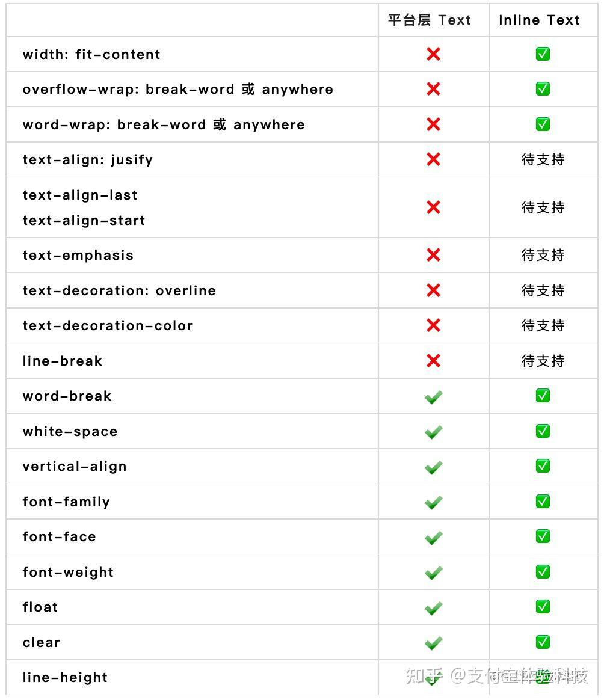Screen dimensions: 604x700
Task: Click 待支持 in the text-align-last row
Action: 543,207
